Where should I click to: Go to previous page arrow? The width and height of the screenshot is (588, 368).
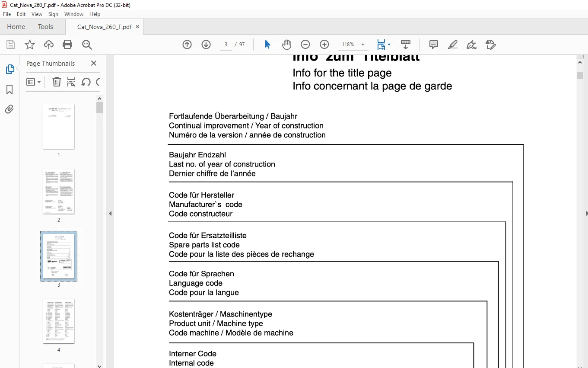coord(187,45)
